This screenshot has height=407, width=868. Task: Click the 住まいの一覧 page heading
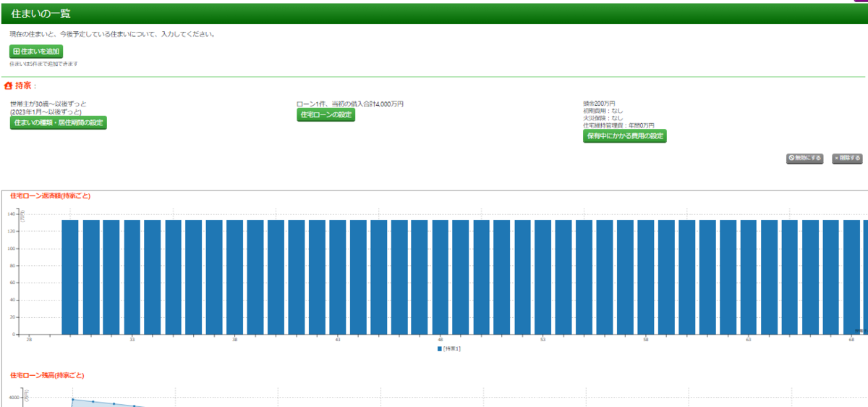coord(41,14)
